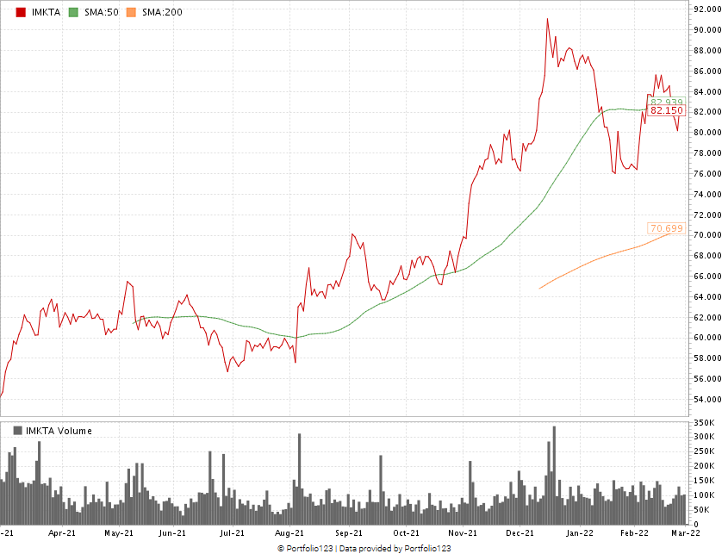Select the SMA:50 legend label

[101, 13]
